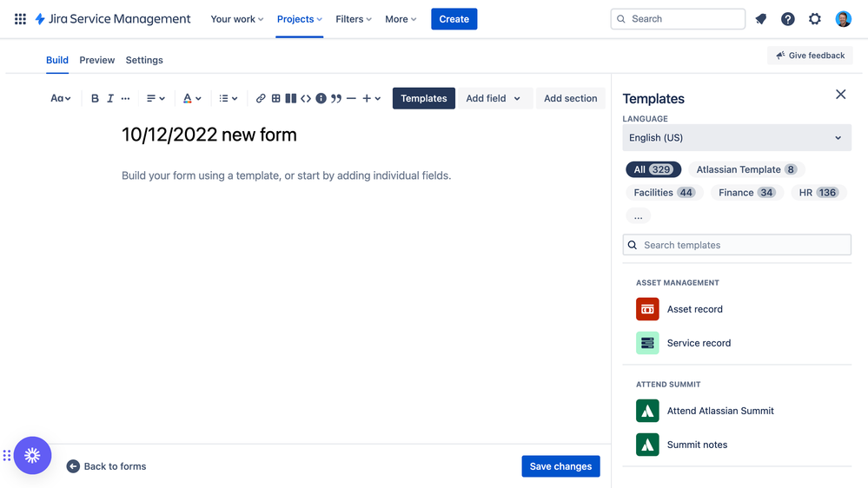
Task: Expand the Filters menu
Action: 354,19
